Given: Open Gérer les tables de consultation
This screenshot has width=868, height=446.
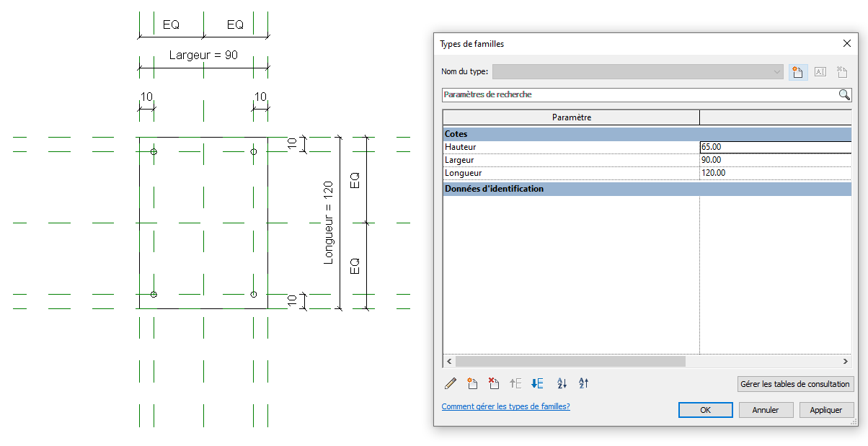Looking at the screenshot, I should (x=795, y=384).
